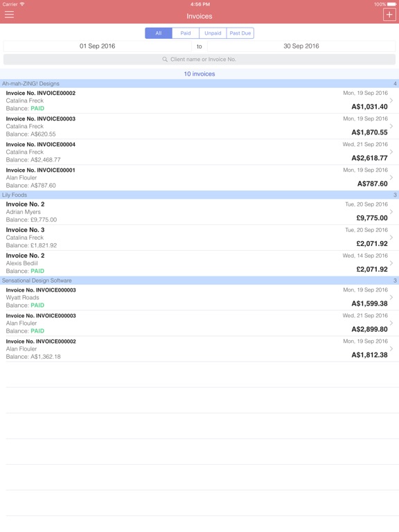Select the Lily Foods group header
Screen dimensions: 399x532
199,195
